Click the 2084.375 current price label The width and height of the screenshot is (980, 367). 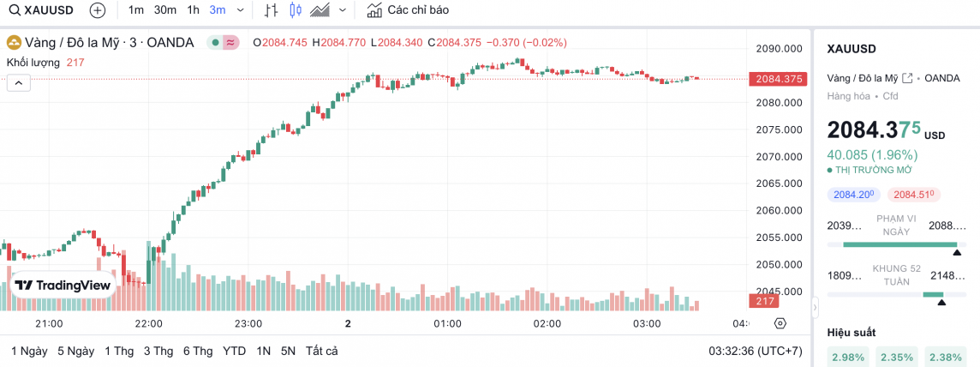[x=778, y=79]
